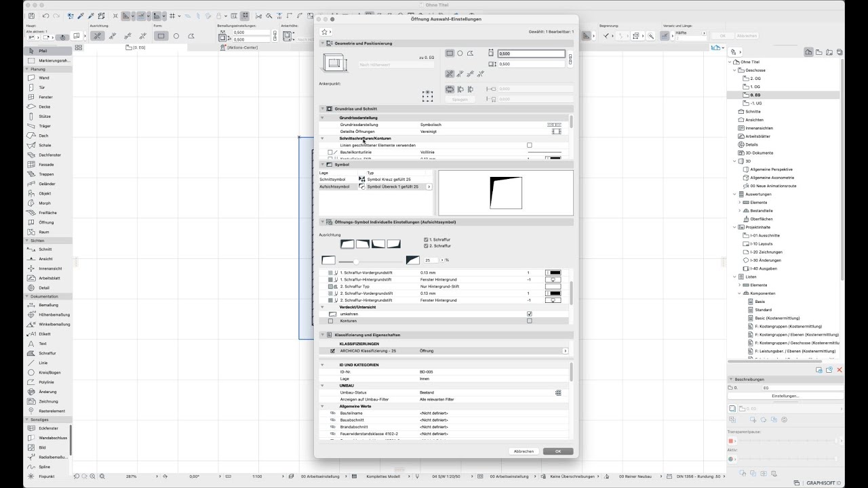Click the anchor point grid selector
868x488 pixels.
(427, 96)
